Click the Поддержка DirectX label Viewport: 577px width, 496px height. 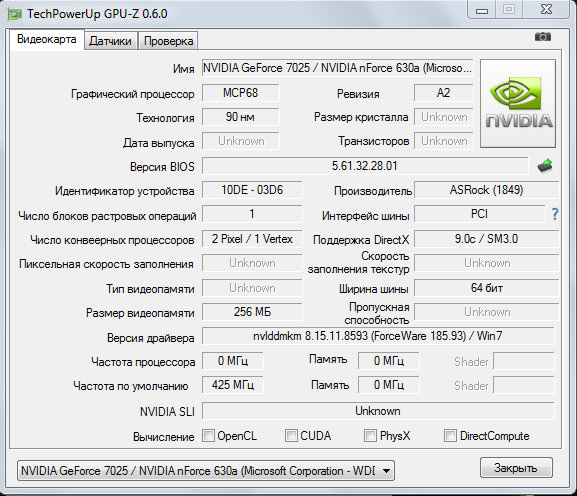pyautogui.click(x=361, y=240)
